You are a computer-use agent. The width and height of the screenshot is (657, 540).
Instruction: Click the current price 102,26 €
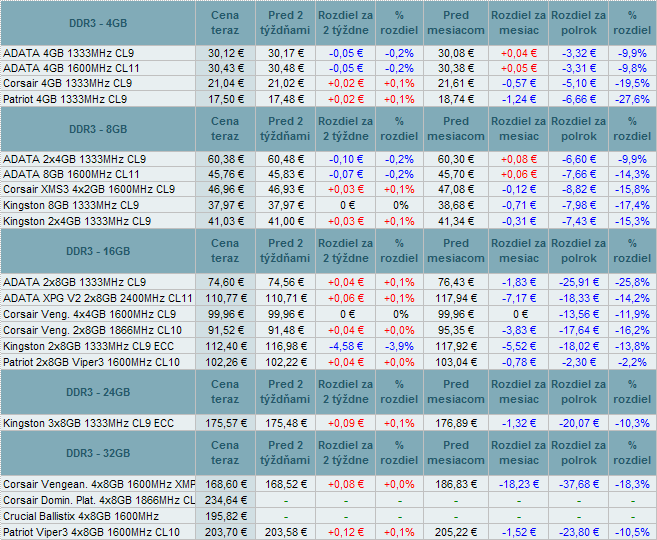(x=226, y=362)
